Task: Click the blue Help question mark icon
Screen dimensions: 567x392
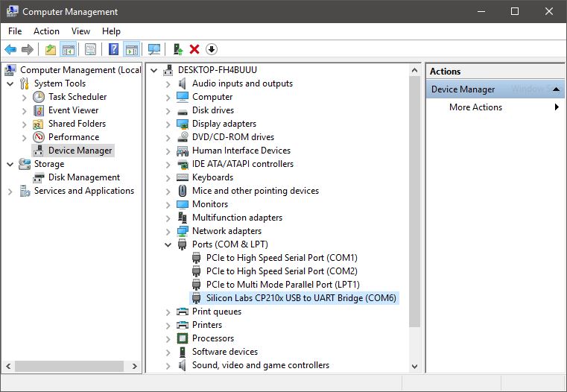Action: [x=113, y=49]
